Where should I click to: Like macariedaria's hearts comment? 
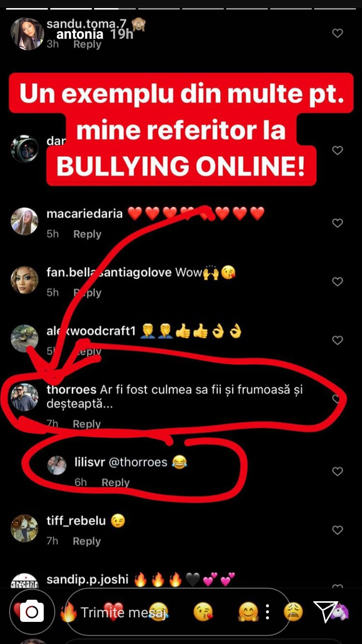coord(337,223)
